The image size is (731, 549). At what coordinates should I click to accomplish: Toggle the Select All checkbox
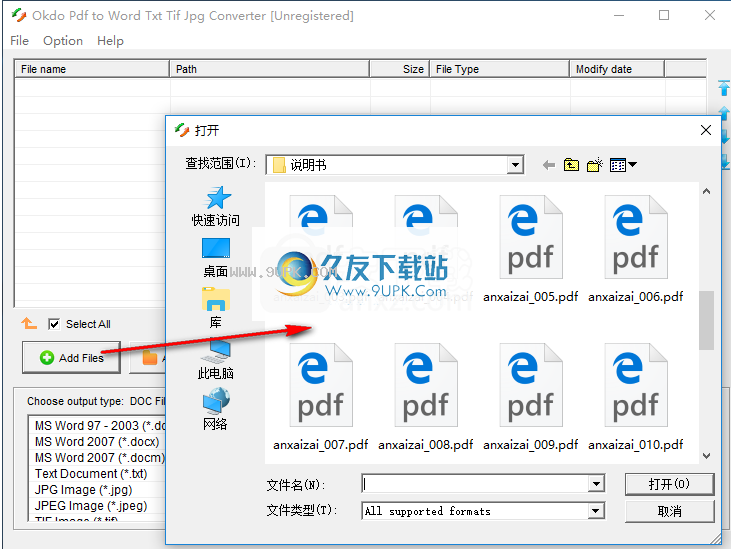54,324
